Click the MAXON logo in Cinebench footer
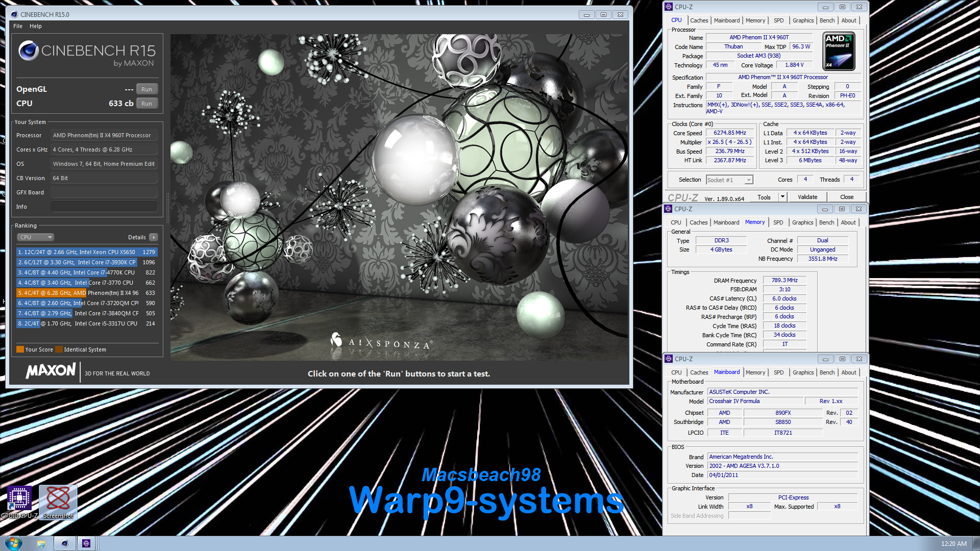Viewport: 980px width, 551px height. [x=51, y=370]
